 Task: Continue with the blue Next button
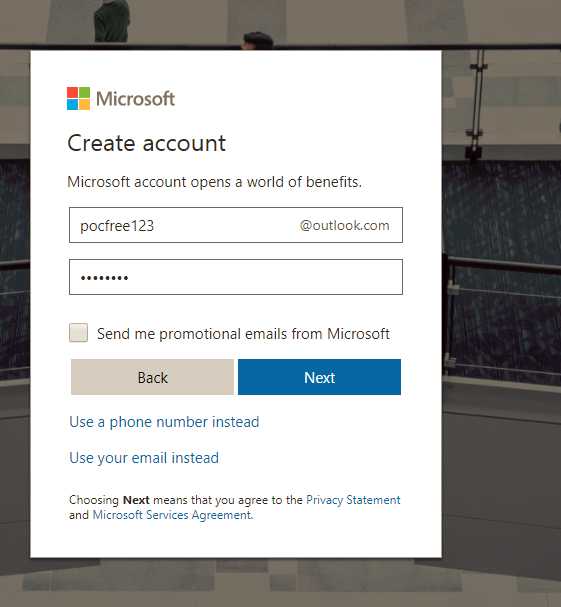[319, 377]
